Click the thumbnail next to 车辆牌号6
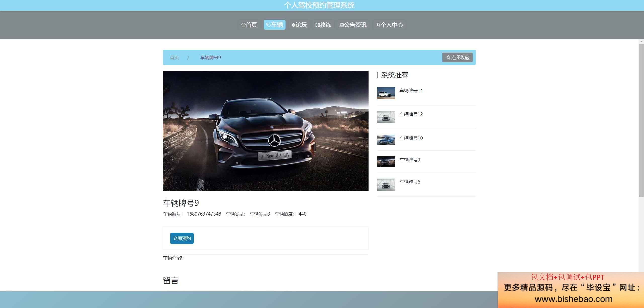Screen dimensions: 644x308 tap(386, 185)
